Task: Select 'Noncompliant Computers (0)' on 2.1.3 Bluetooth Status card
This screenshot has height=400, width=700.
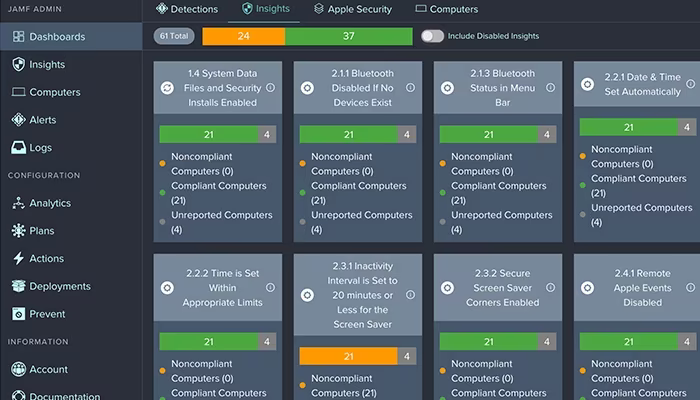Action: [x=482, y=164]
